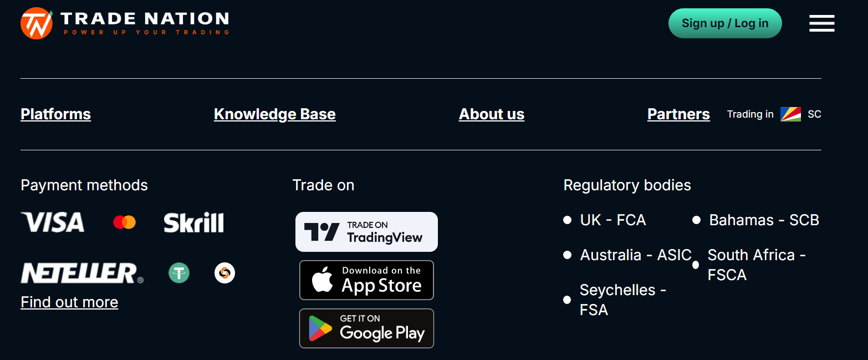
Task: Click the Skrill payment logo
Action: (193, 222)
